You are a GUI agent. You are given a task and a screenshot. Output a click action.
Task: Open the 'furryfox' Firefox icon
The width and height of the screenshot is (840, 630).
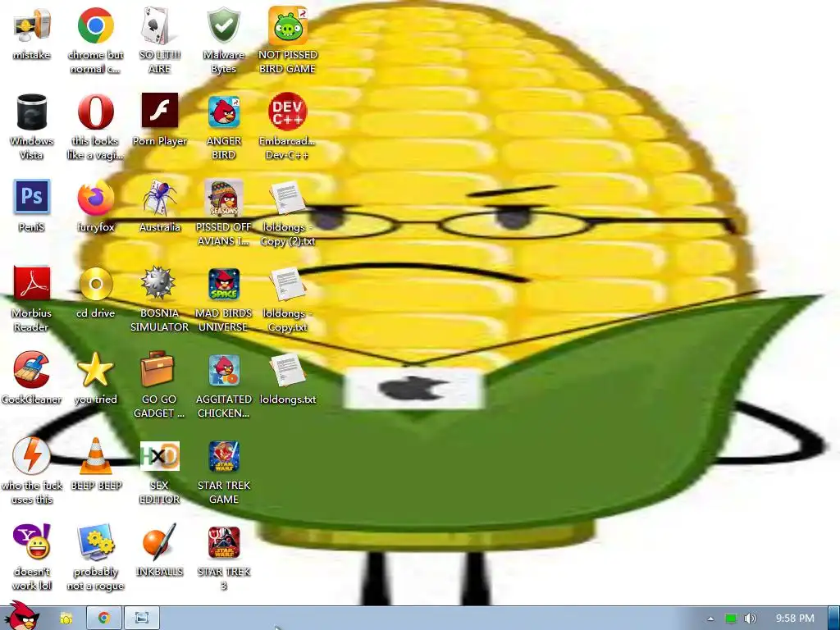(x=95, y=198)
